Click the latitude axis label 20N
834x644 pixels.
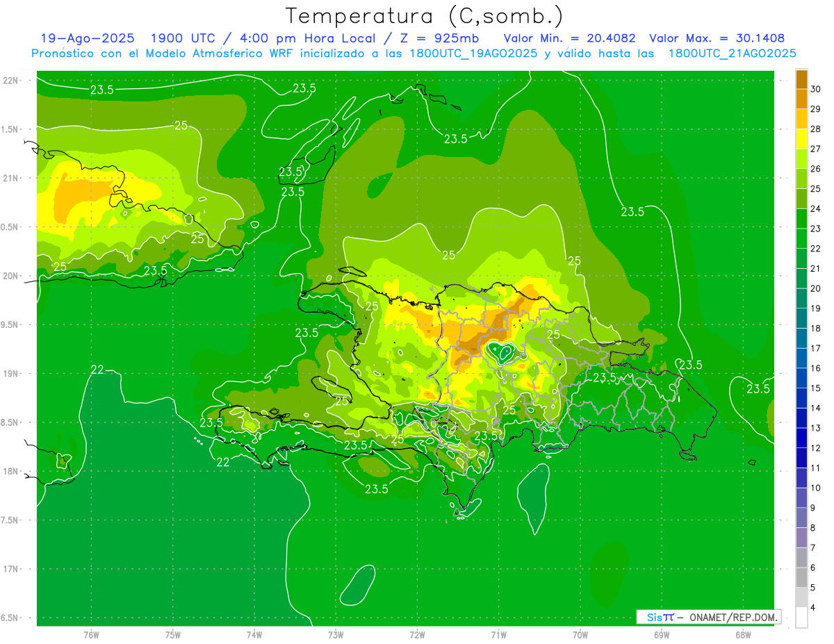[10, 276]
